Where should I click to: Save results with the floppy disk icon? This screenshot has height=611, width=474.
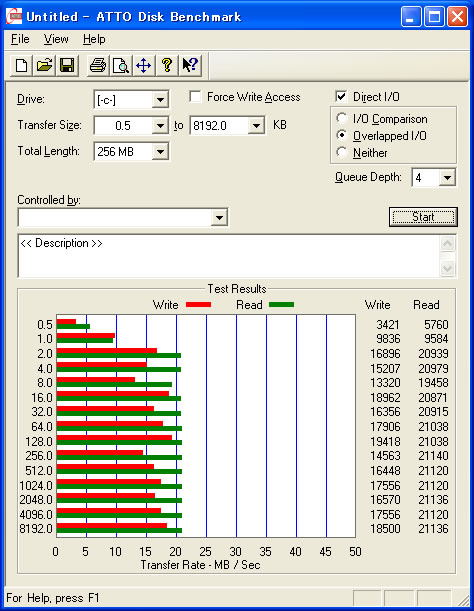(67, 65)
